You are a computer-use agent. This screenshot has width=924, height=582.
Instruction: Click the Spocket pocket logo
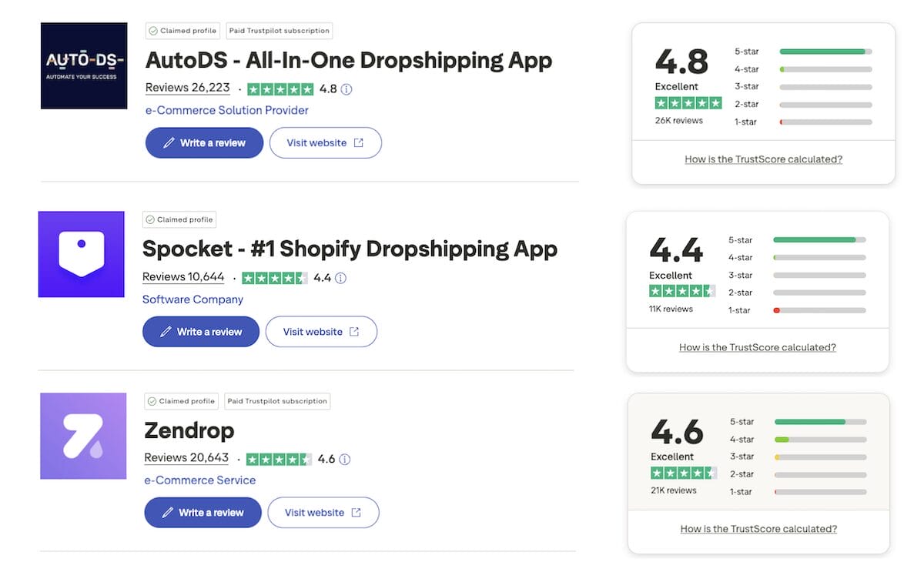tap(81, 254)
